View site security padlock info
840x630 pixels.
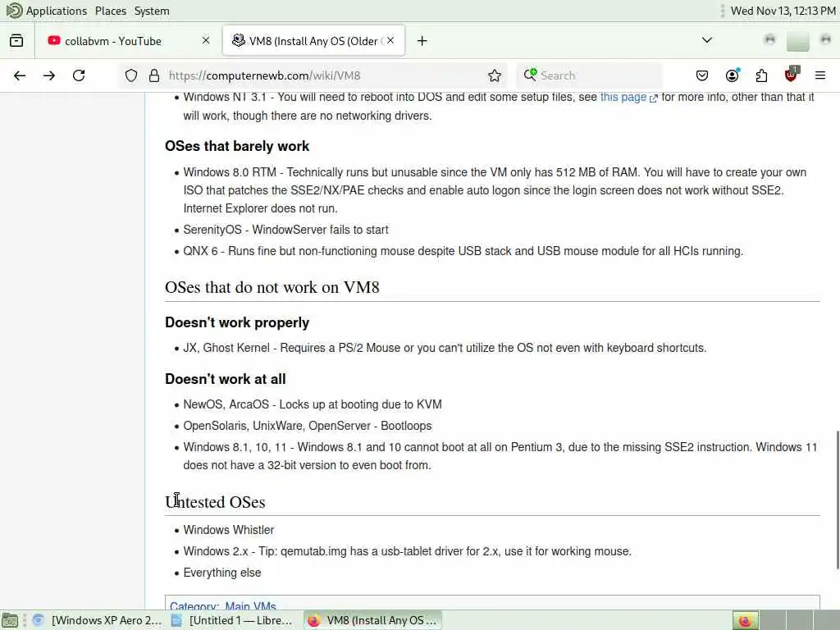click(x=154, y=75)
